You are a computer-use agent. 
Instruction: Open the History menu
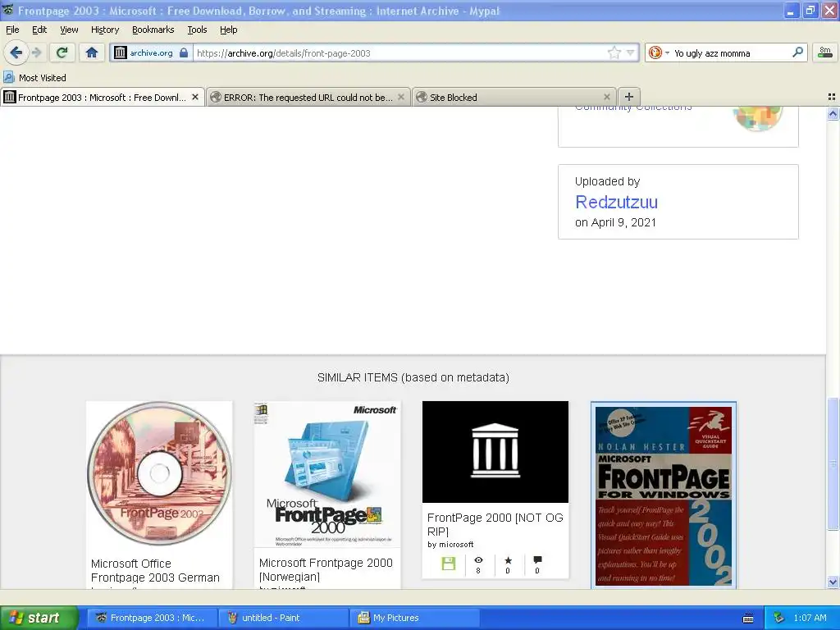click(x=104, y=30)
